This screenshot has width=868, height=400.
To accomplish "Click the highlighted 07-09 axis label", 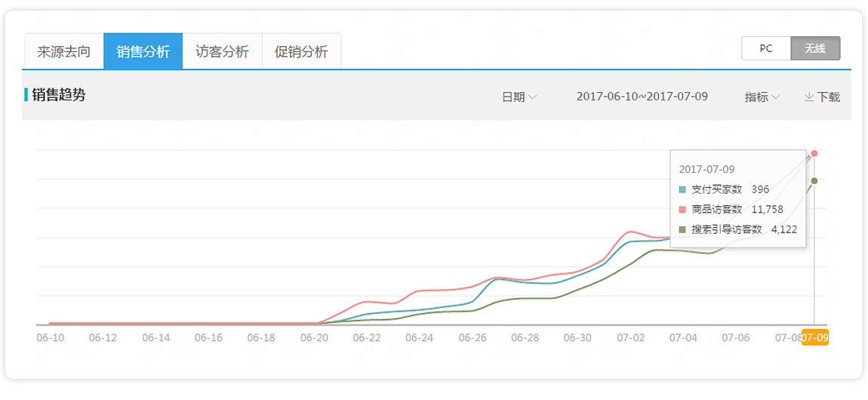I will [815, 338].
